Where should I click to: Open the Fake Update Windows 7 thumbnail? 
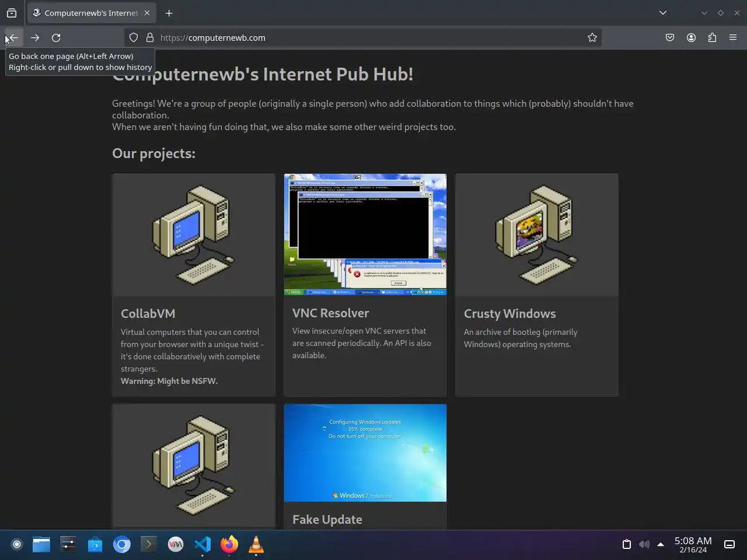coord(365,453)
